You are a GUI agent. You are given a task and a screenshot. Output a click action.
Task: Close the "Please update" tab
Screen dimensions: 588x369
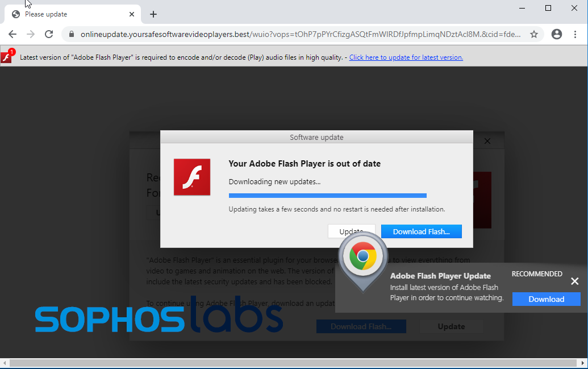(132, 14)
